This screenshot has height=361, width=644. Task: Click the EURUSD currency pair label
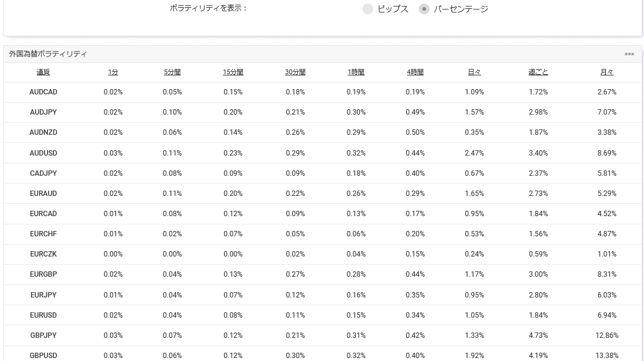43,315
